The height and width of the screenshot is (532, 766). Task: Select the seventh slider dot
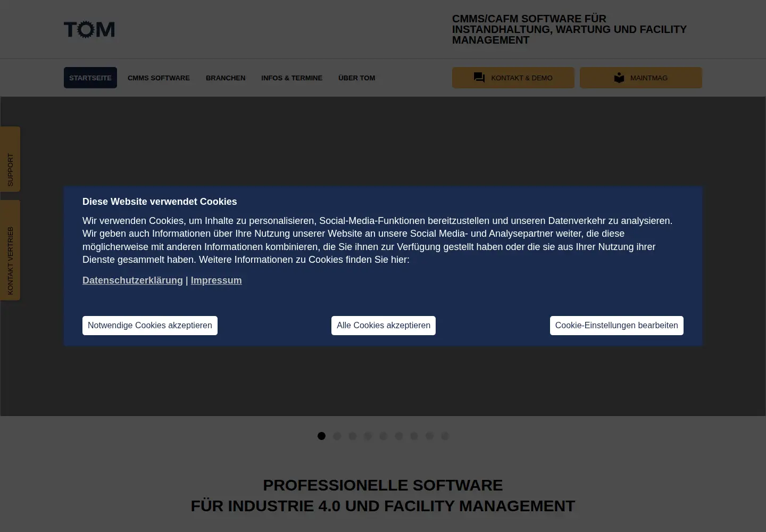coord(414,436)
